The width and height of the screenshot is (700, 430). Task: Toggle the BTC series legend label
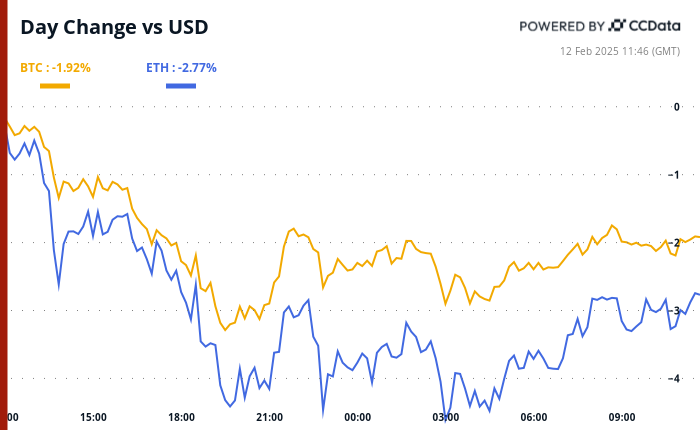(x=55, y=68)
